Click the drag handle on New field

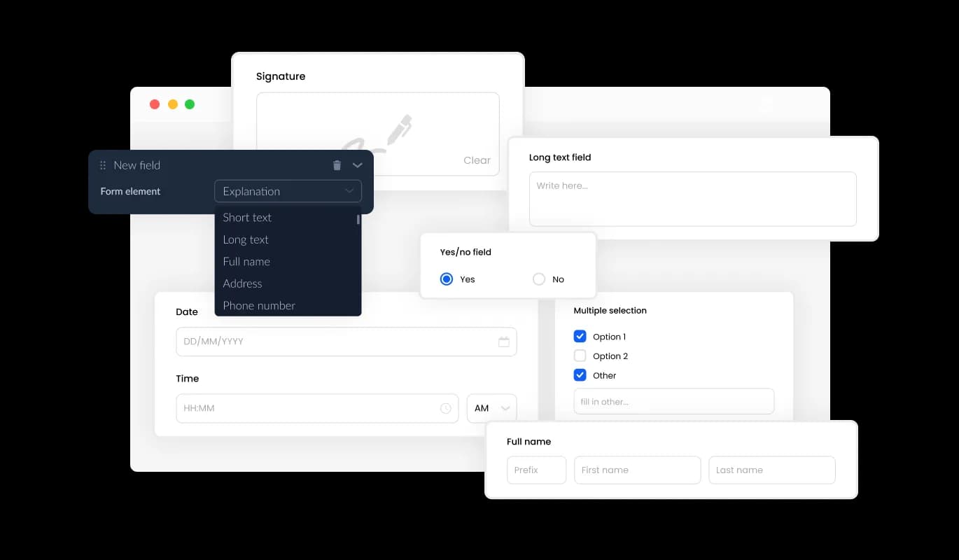click(102, 165)
